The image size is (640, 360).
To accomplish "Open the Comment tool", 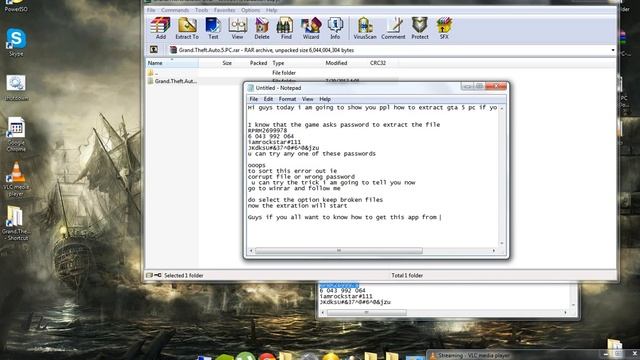I will (393, 28).
